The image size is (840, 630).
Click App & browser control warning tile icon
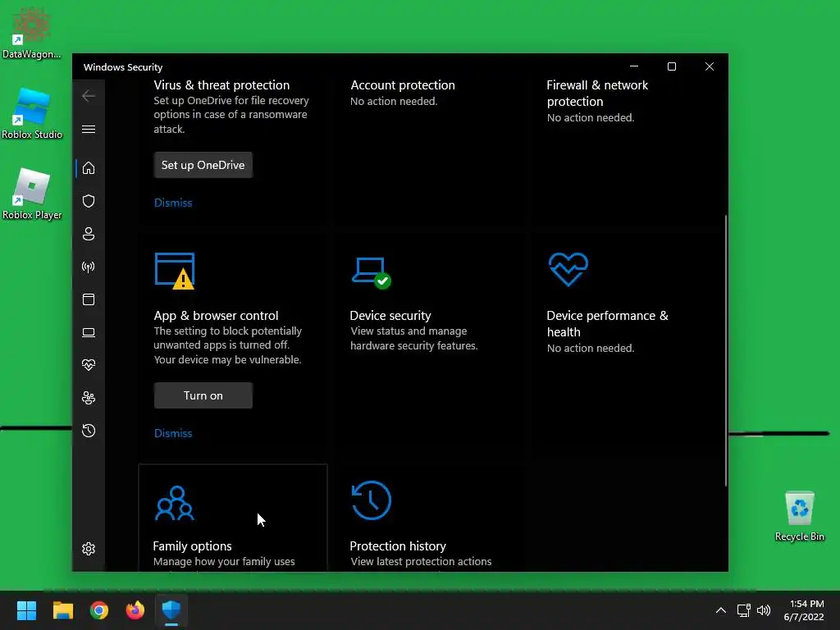175,271
